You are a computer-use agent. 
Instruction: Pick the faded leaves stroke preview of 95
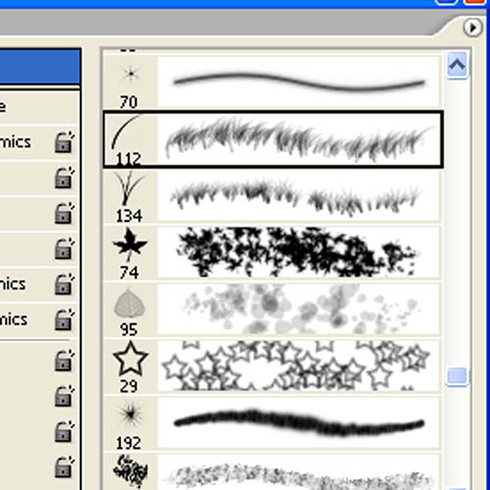click(298, 309)
